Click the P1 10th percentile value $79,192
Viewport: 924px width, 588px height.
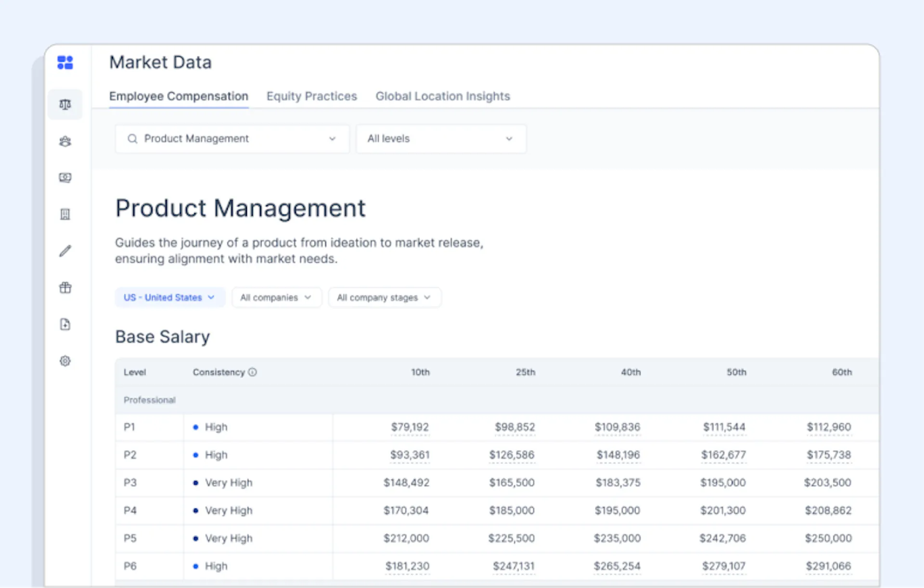click(410, 427)
